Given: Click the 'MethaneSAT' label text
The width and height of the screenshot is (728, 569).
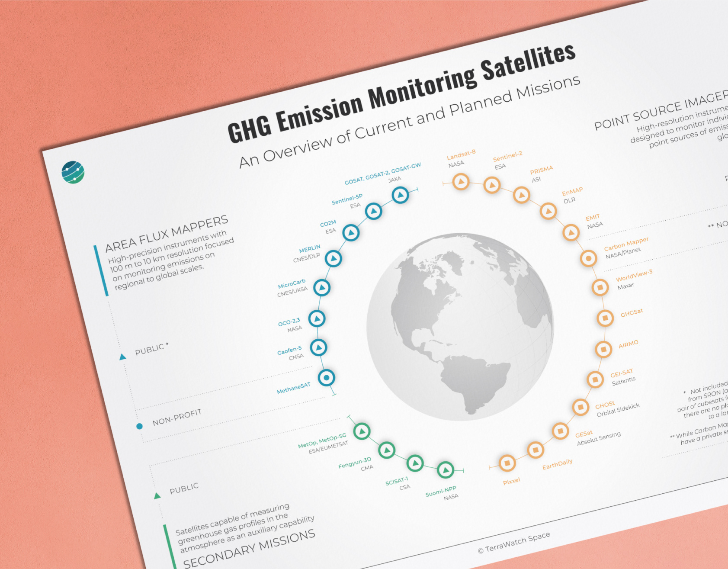Looking at the screenshot, I should pyautogui.click(x=294, y=388).
